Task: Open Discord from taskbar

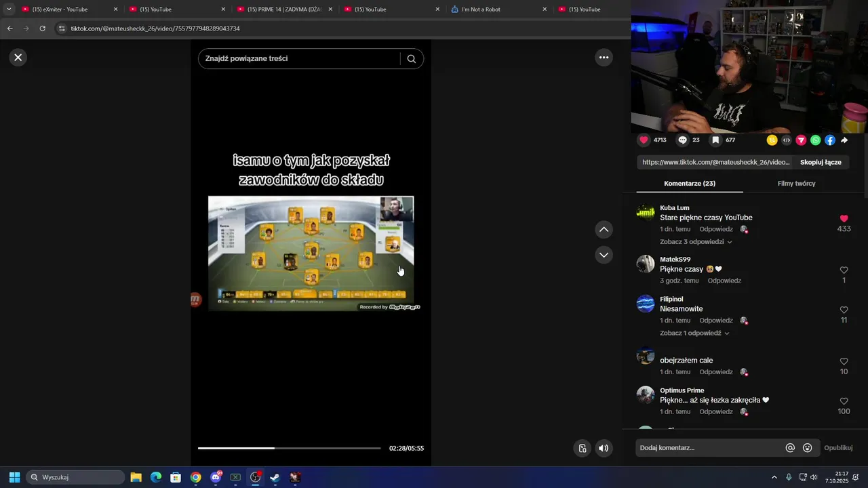Action: [x=216, y=477]
